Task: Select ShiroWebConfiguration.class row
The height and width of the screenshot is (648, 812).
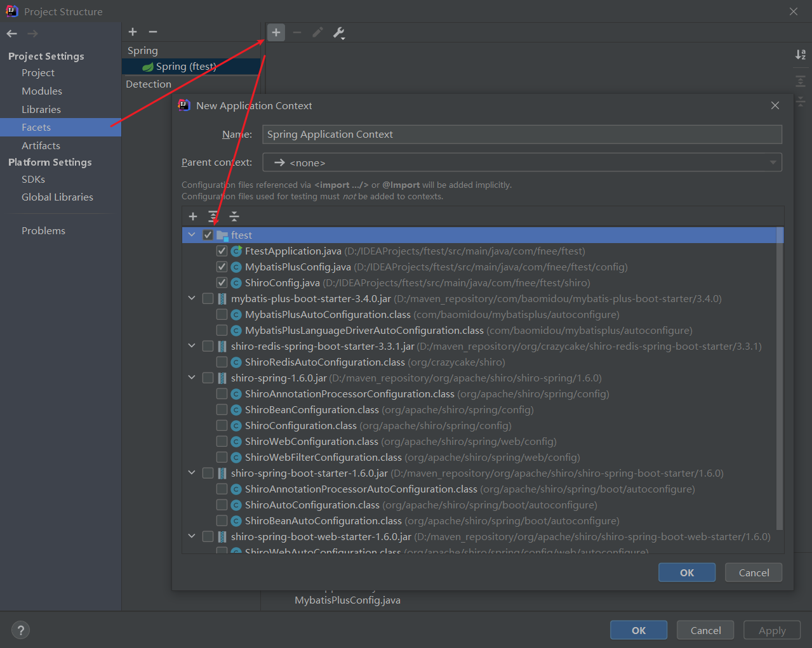Action: (x=479, y=442)
